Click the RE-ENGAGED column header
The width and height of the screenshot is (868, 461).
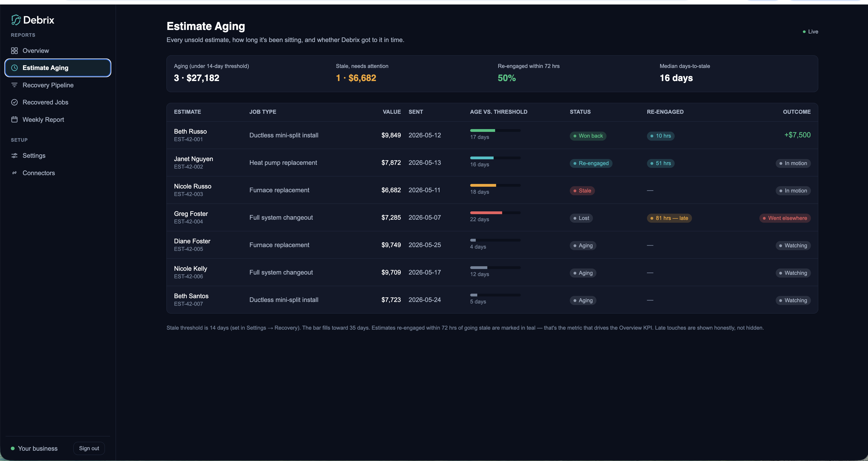(x=665, y=112)
